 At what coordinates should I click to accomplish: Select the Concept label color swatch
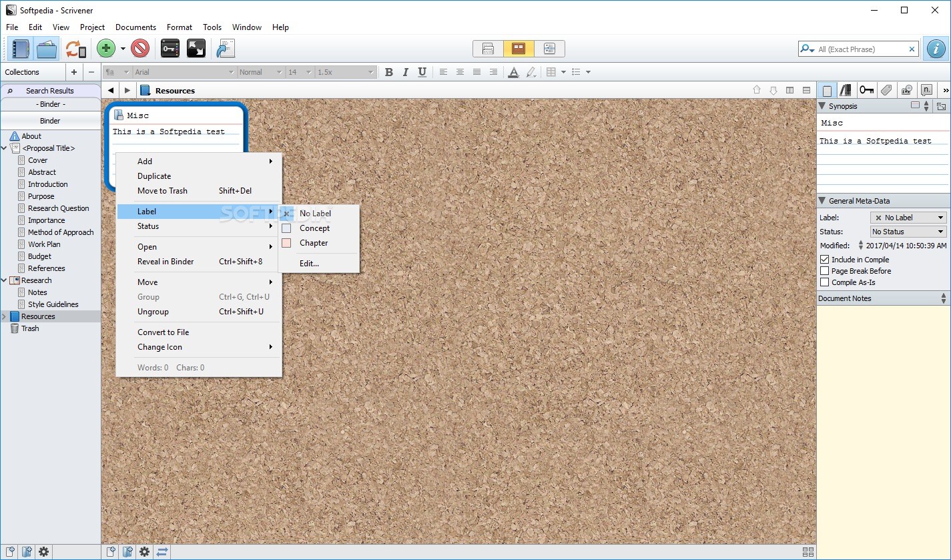(x=286, y=228)
